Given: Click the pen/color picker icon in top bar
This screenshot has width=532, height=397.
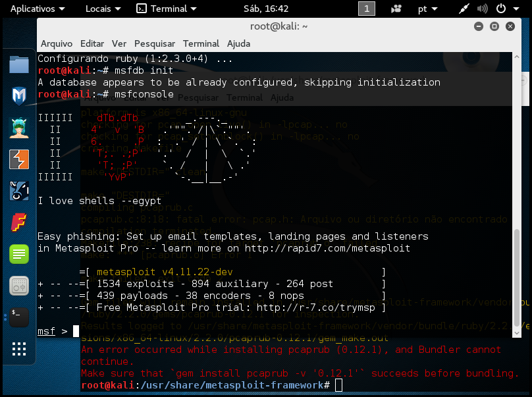Looking at the screenshot, I should (464, 9).
